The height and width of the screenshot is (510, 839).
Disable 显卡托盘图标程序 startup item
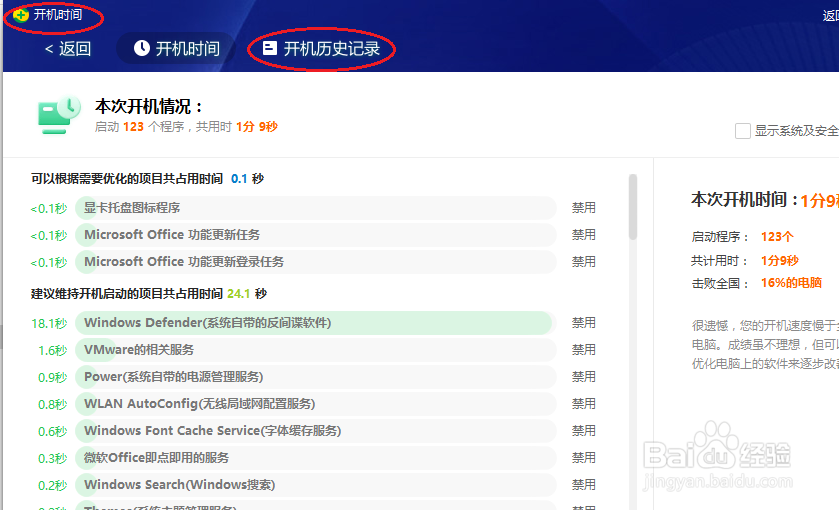click(x=583, y=208)
